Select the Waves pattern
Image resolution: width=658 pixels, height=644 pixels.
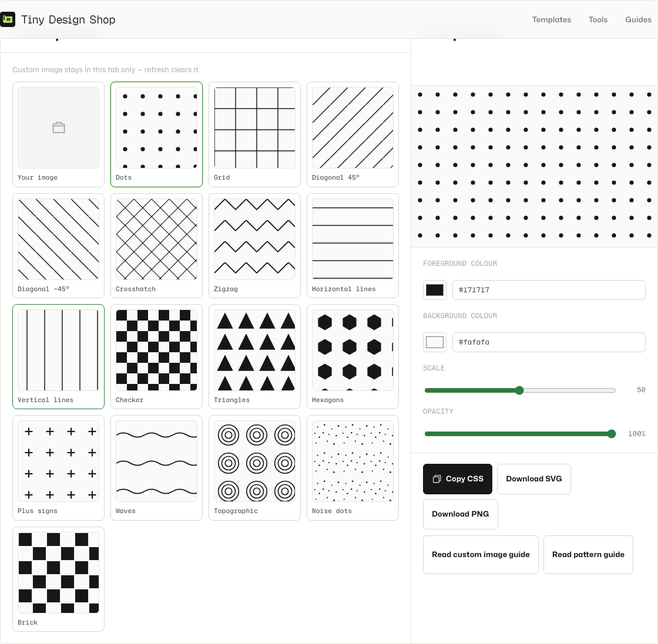156,468
